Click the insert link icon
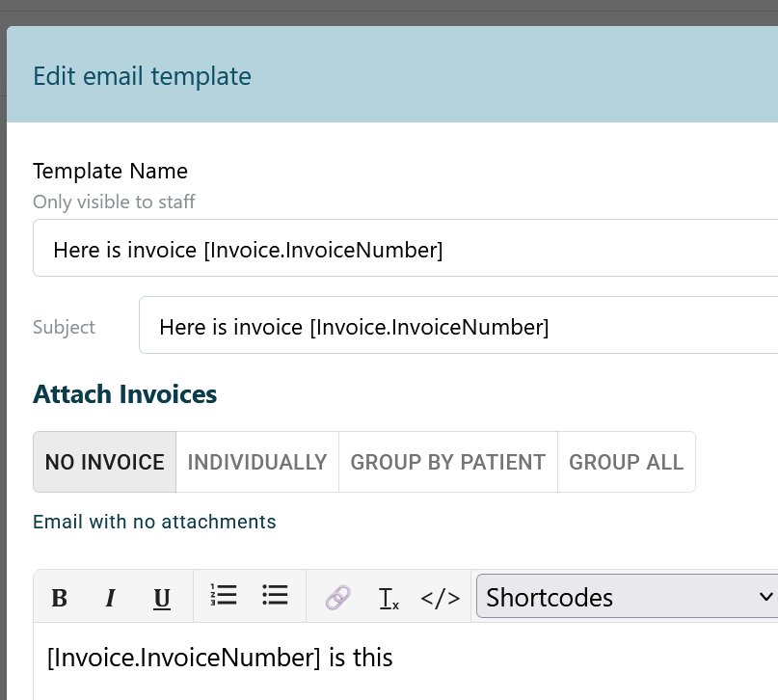 [337, 597]
